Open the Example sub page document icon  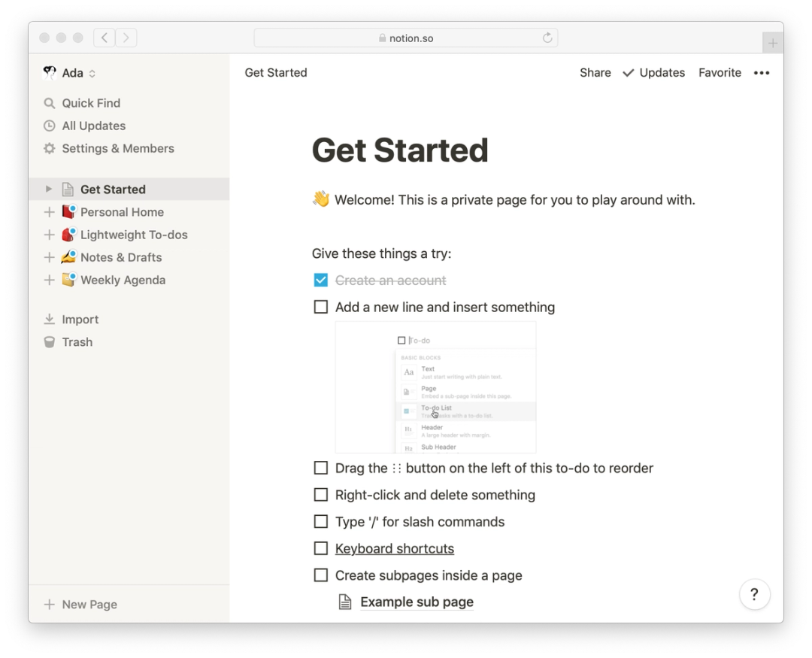[345, 601]
